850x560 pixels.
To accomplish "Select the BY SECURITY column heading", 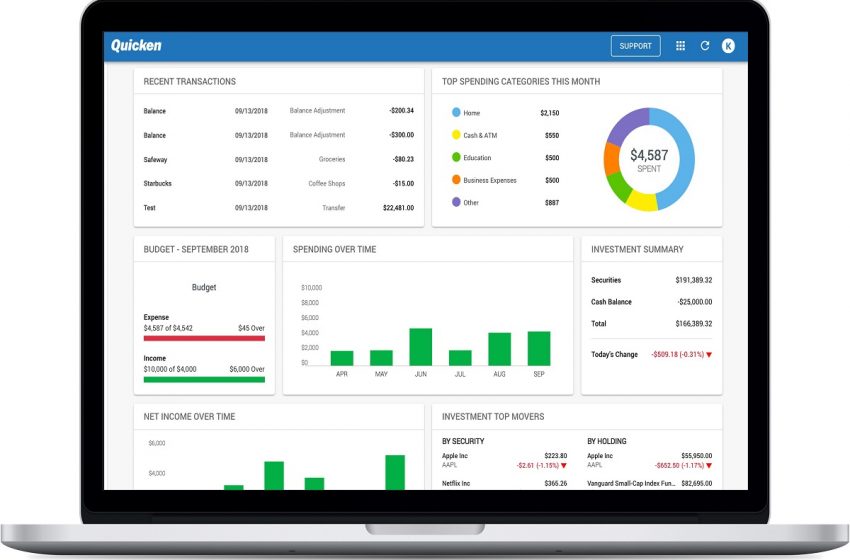I will 463,441.
